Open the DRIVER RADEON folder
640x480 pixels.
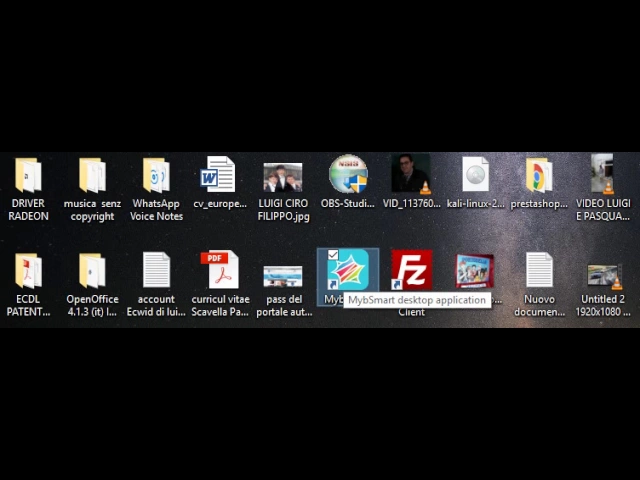tap(28, 175)
